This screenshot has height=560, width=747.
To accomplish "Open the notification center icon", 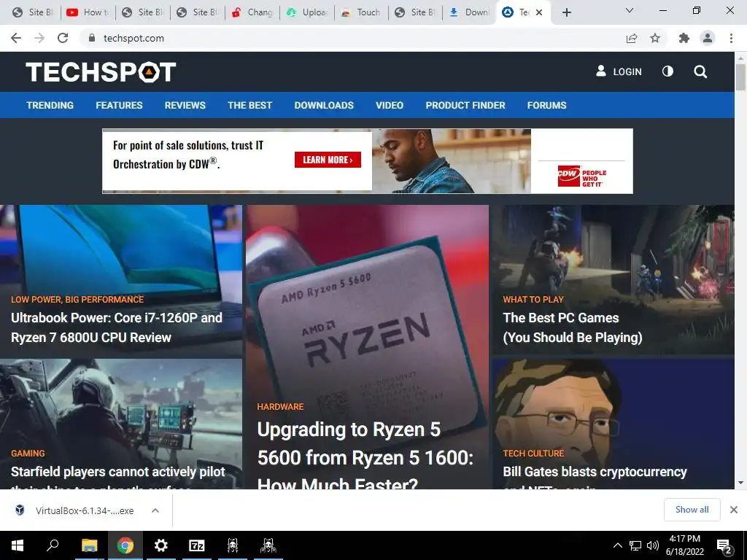I will 724,546.
